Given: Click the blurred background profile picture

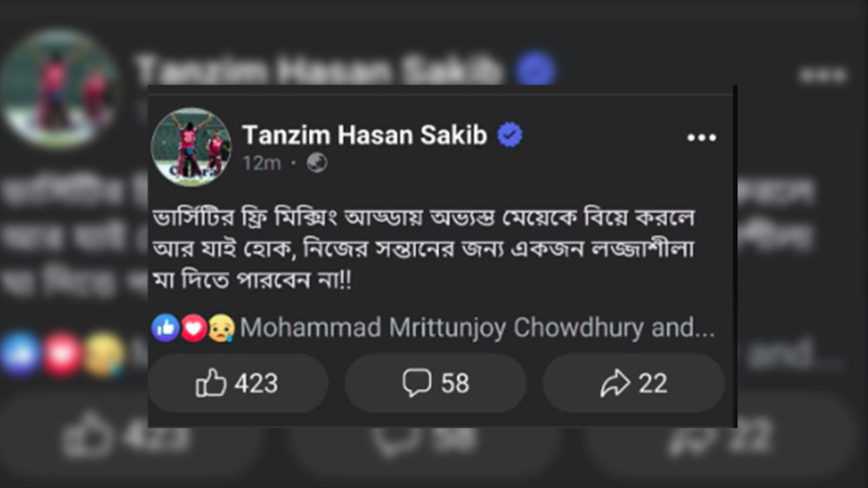Looking at the screenshot, I should pyautogui.click(x=58, y=89).
